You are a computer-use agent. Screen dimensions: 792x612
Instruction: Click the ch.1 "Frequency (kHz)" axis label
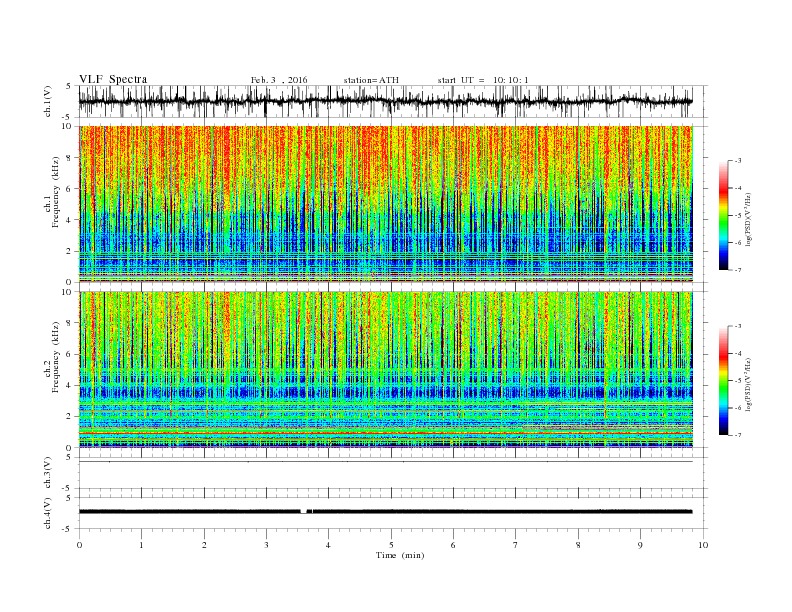pos(56,191)
